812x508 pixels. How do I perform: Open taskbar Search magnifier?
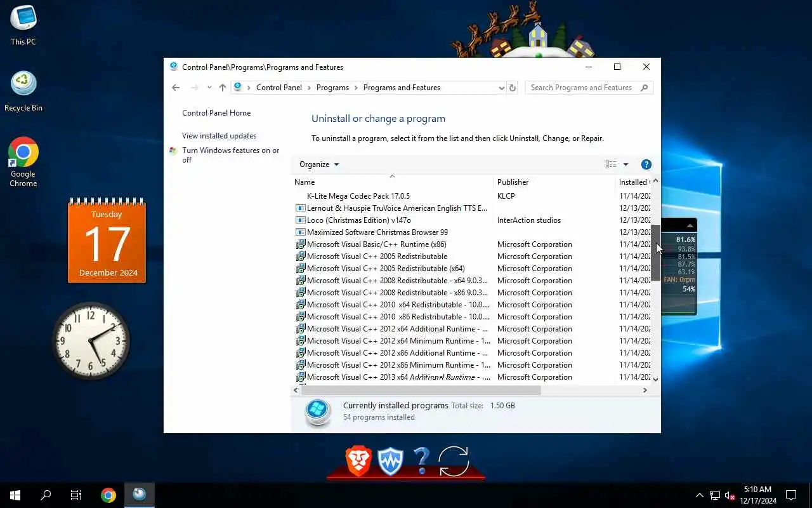point(46,495)
